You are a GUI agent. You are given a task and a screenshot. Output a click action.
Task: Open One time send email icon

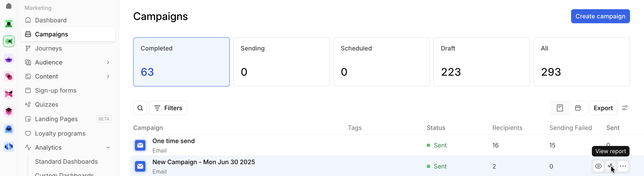click(140, 145)
